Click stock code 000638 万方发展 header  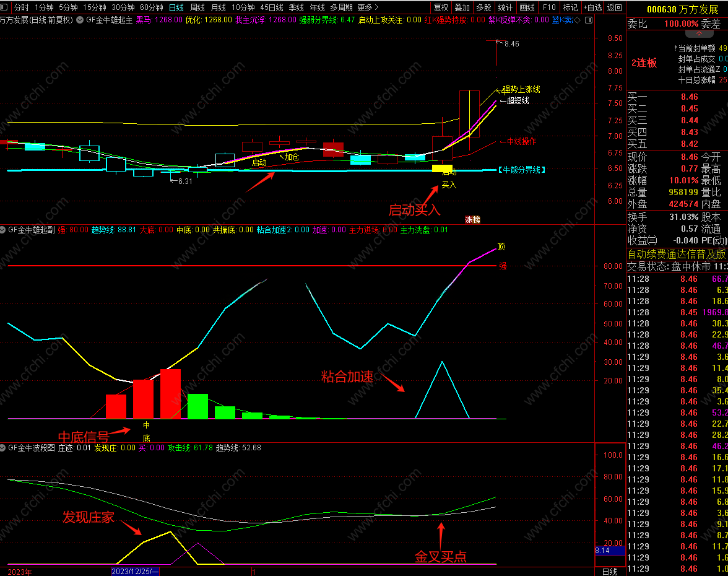coord(682,9)
